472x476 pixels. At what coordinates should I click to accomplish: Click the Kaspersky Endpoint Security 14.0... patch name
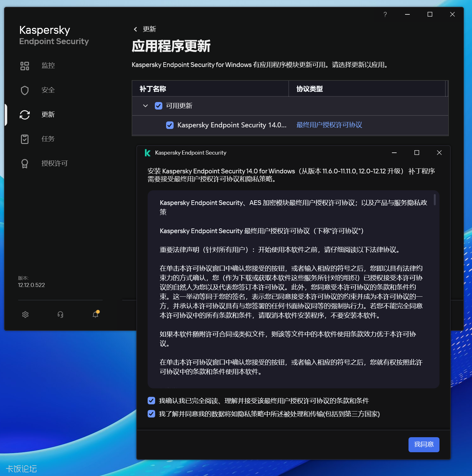click(x=232, y=125)
